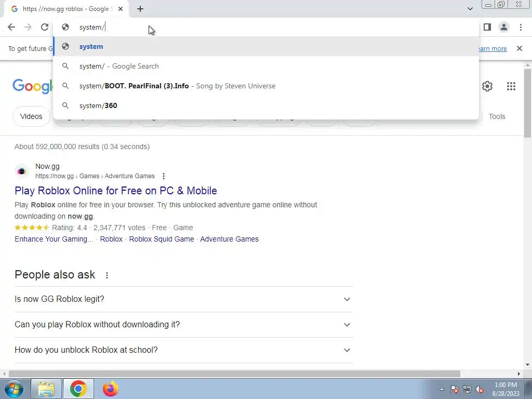Expand 'Is now GG Roblox legit?' question

click(184, 299)
